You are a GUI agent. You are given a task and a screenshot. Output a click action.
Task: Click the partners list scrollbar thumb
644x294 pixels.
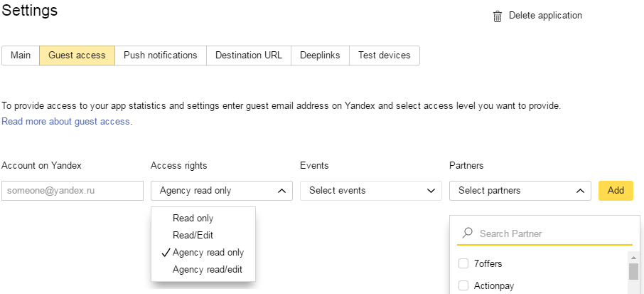(x=633, y=272)
